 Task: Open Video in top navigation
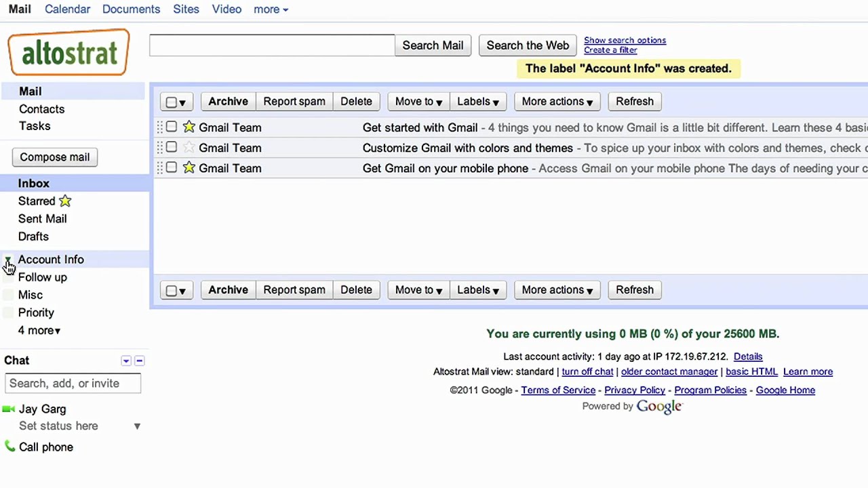(226, 9)
